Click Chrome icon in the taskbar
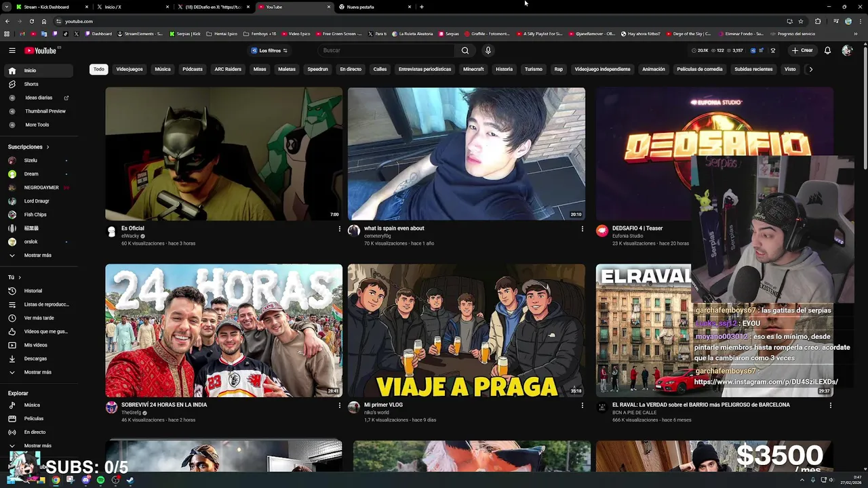 pyautogui.click(x=56, y=480)
